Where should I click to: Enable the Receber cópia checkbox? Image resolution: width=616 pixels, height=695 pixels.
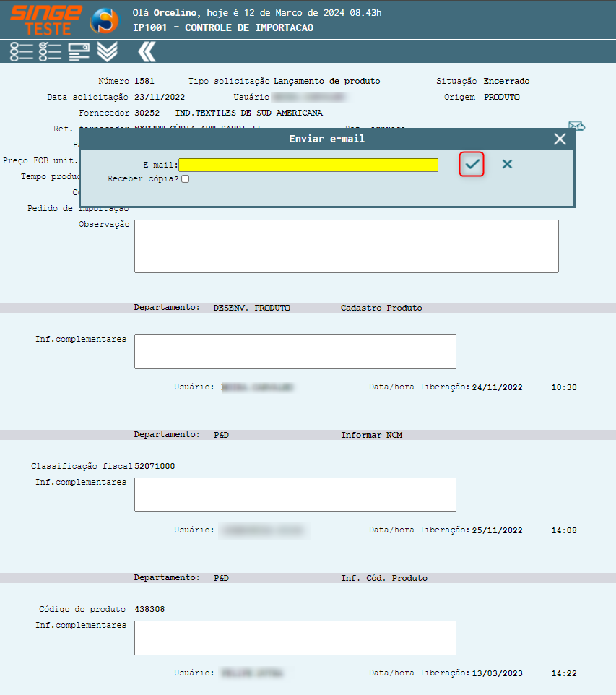click(x=186, y=178)
